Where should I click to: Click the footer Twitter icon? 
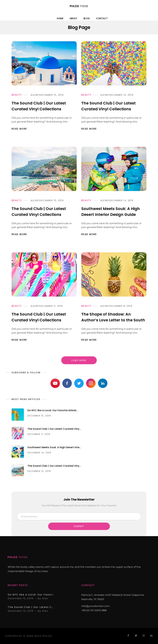(136, 635)
